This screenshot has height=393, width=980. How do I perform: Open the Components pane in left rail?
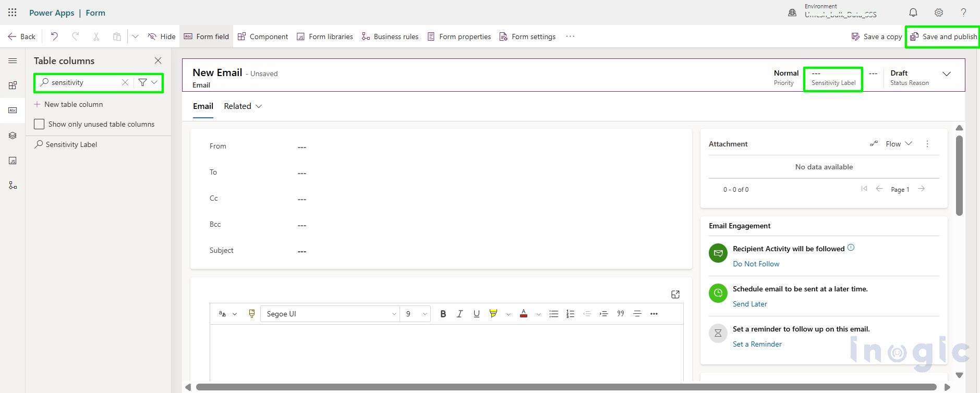tap(13, 85)
